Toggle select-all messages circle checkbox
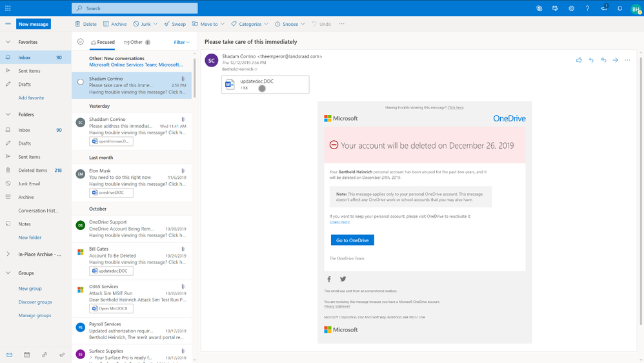This screenshot has width=644, height=363. tap(81, 41)
